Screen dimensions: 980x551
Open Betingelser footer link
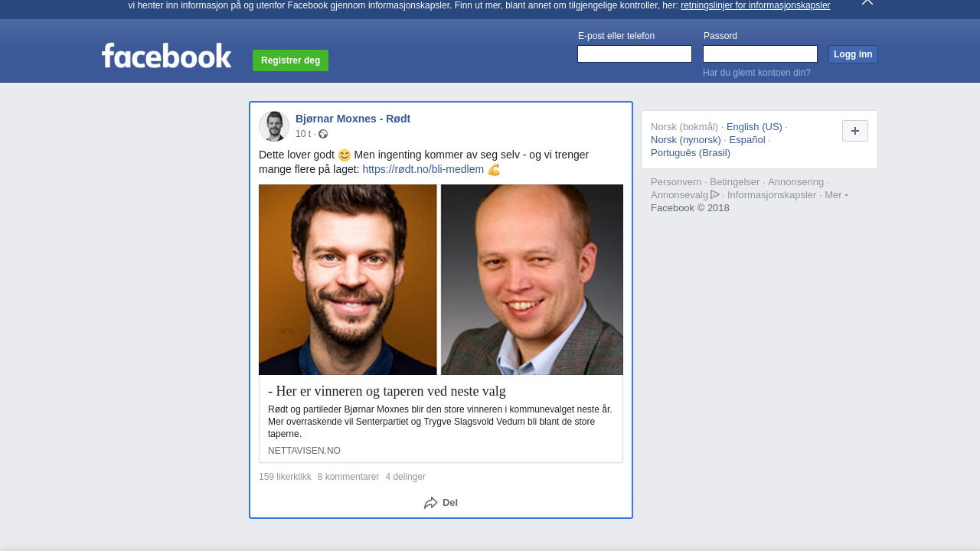(x=735, y=182)
